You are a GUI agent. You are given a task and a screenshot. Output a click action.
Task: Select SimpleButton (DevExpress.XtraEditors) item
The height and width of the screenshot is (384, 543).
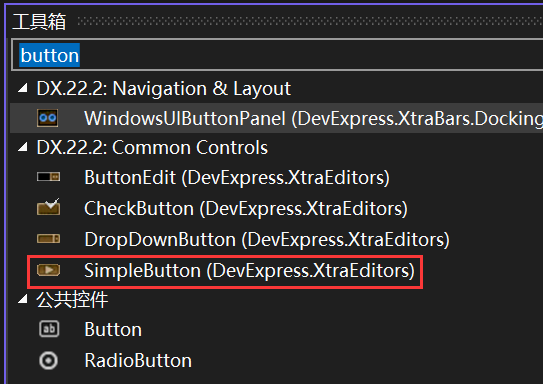(x=249, y=270)
